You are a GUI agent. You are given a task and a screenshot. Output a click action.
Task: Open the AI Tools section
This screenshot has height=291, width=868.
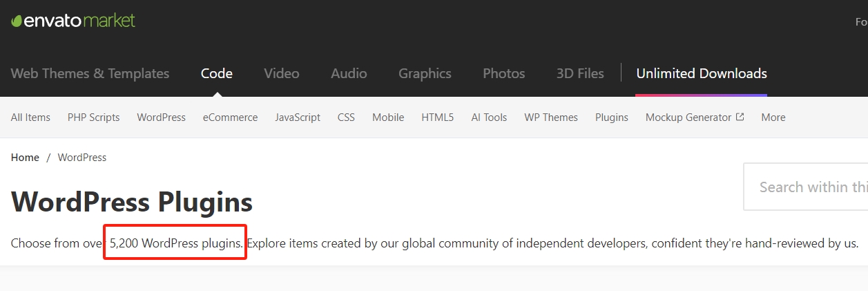(x=489, y=118)
